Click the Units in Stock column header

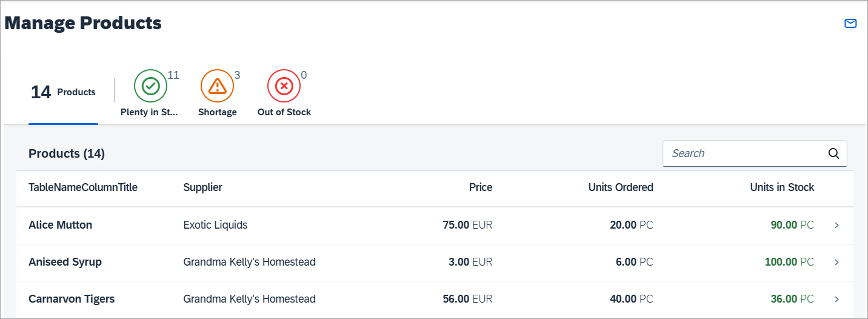click(x=782, y=187)
